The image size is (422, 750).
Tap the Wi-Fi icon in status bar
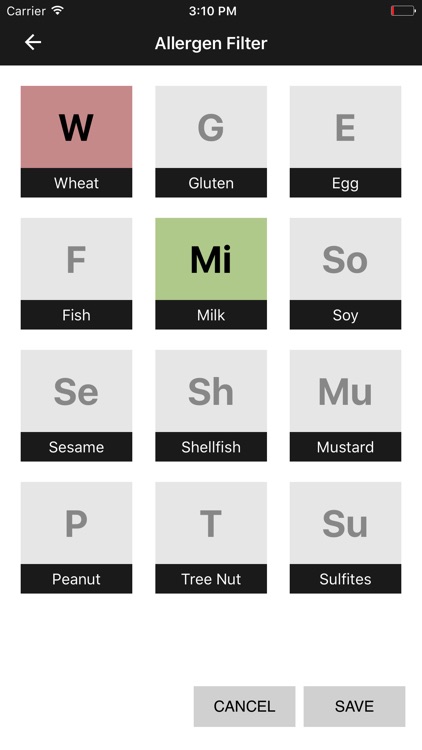58,10
